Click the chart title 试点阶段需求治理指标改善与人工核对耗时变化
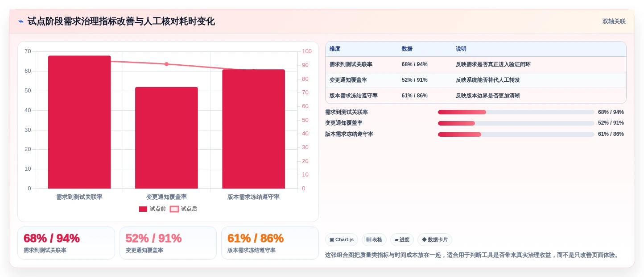 (121, 21)
